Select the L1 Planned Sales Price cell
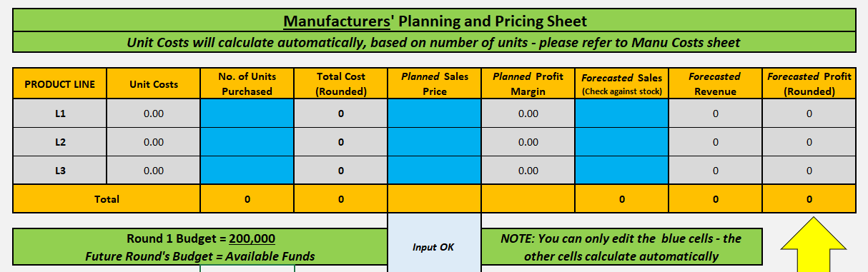This screenshot has height=272, width=868. (x=435, y=114)
